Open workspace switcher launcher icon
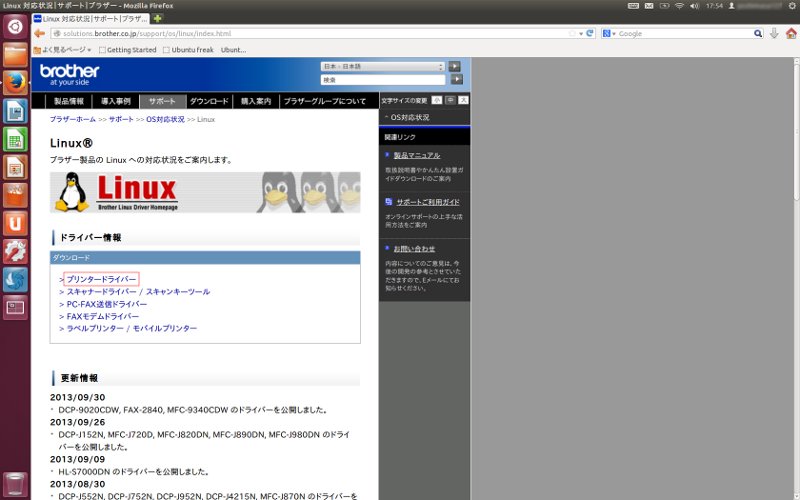The width and height of the screenshot is (800, 500). coord(15,307)
